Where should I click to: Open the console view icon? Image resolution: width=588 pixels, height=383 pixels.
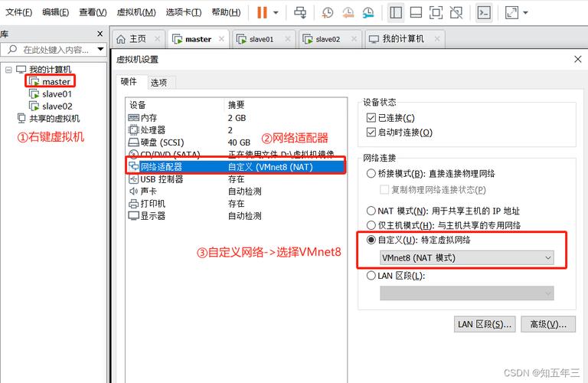click(x=484, y=12)
